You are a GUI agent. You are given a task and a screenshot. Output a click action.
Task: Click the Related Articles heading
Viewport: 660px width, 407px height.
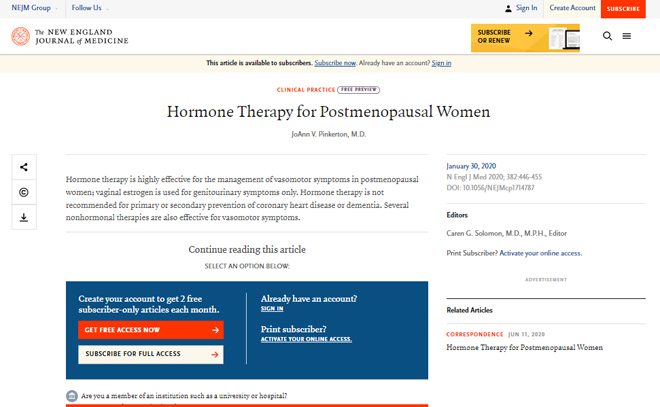[x=469, y=310]
